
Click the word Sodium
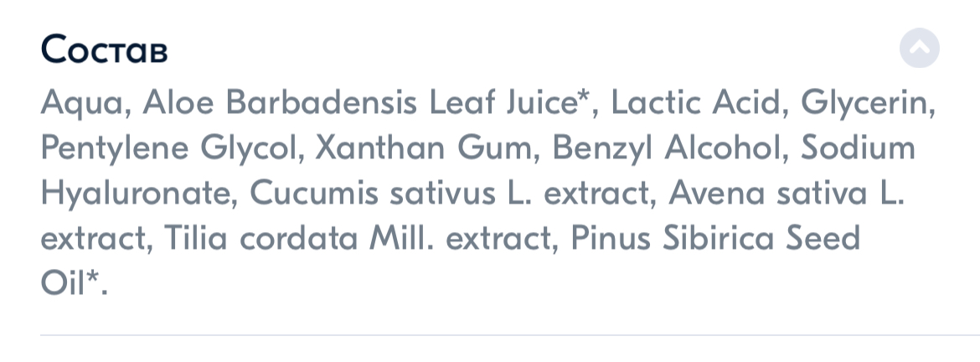pos(859,148)
